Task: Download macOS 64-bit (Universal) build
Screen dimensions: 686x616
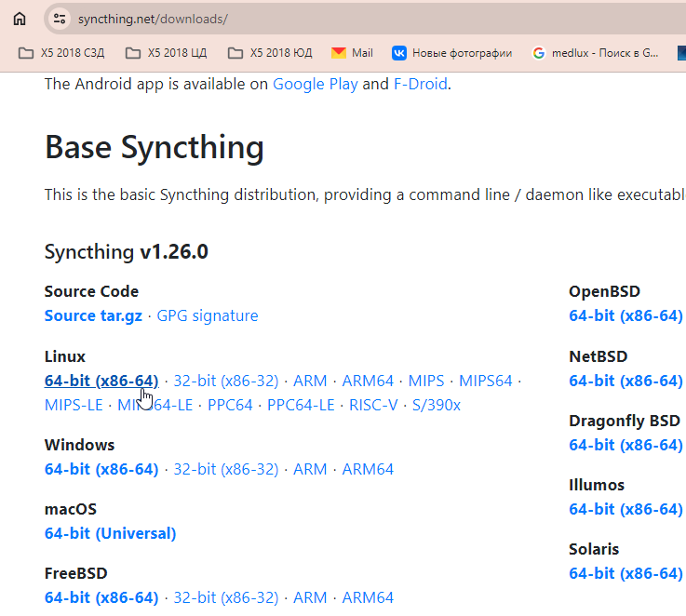Action: coord(110,534)
